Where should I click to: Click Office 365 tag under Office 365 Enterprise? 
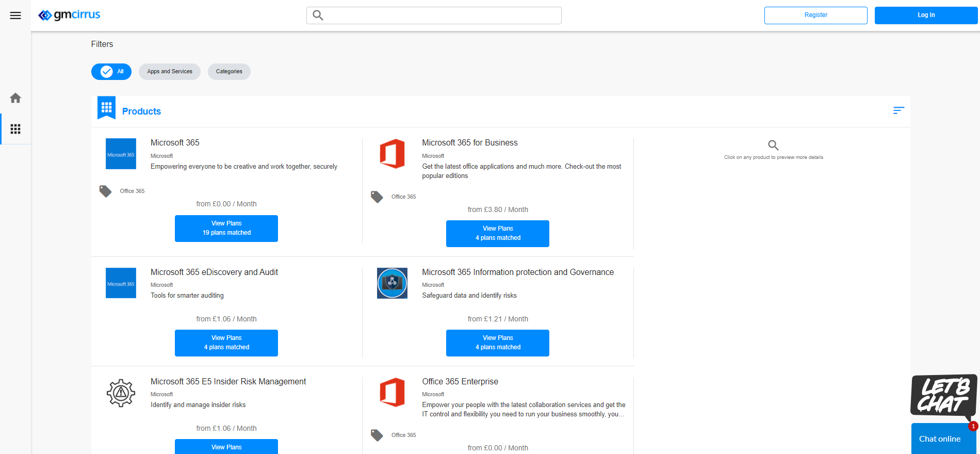pos(403,435)
